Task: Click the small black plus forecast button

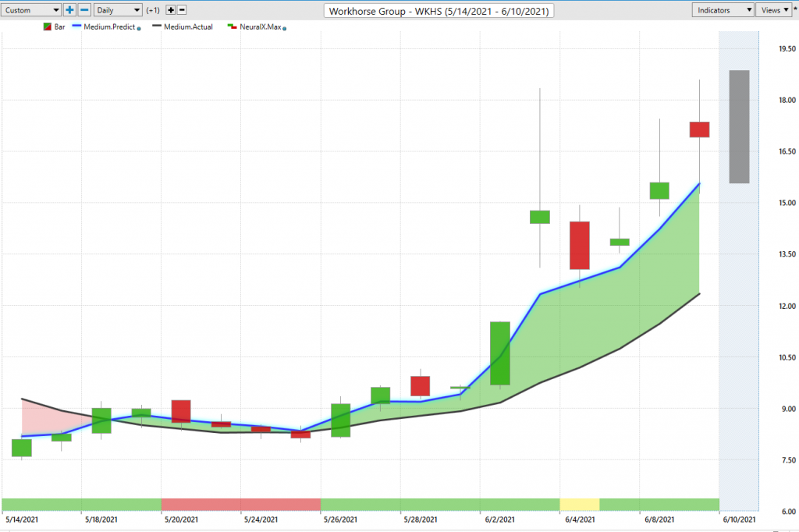Action: pos(171,10)
